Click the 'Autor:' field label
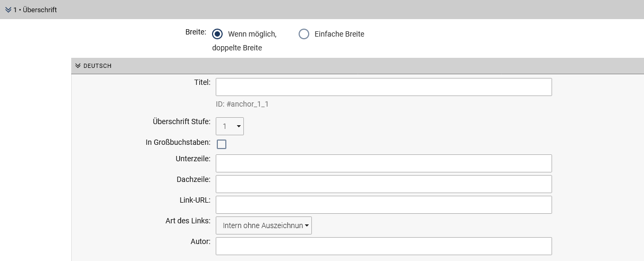Screen dimensions: 644x261 (200, 241)
